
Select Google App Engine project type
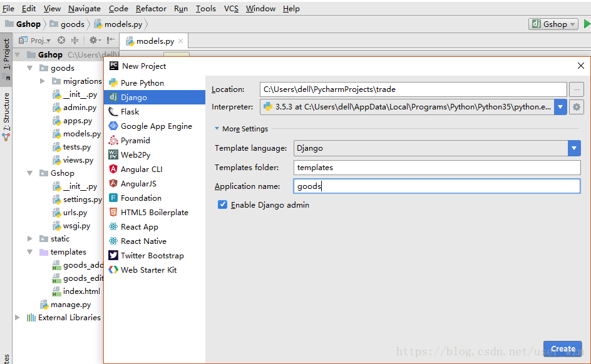pyautogui.click(x=155, y=126)
